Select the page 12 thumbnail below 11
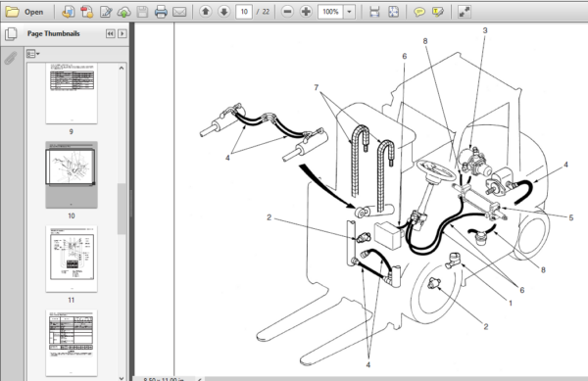The image size is (588, 381). click(x=72, y=343)
